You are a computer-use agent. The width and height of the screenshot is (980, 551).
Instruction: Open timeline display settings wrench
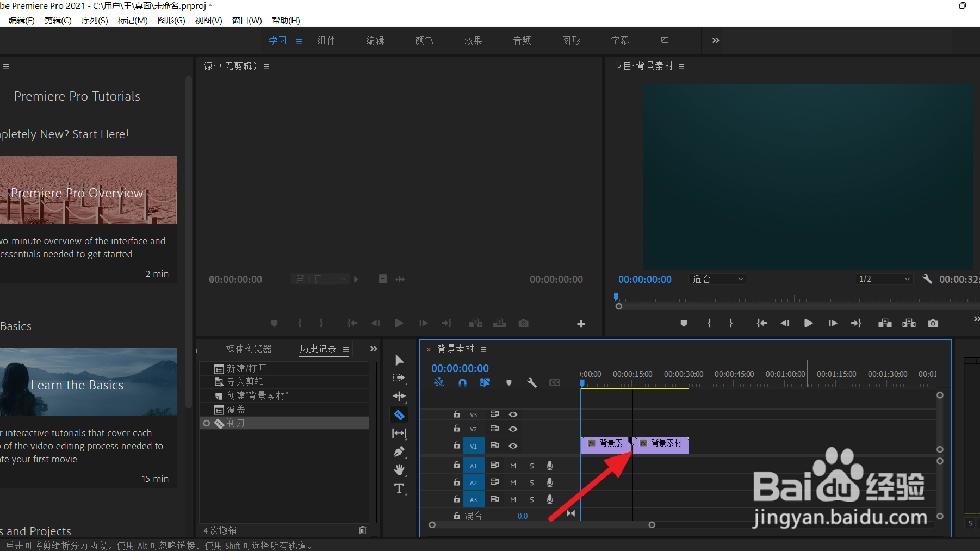pyautogui.click(x=532, y=382)
